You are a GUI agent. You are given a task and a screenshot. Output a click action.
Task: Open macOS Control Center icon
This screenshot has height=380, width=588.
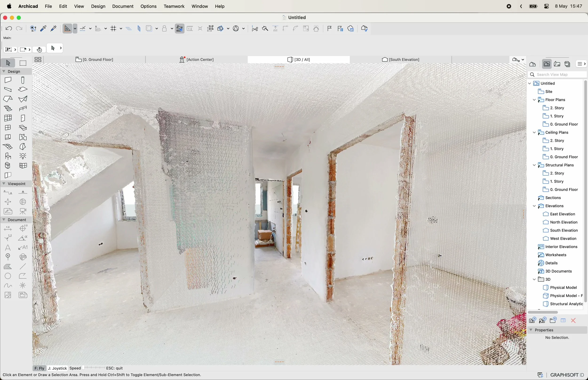coord(547,6)
